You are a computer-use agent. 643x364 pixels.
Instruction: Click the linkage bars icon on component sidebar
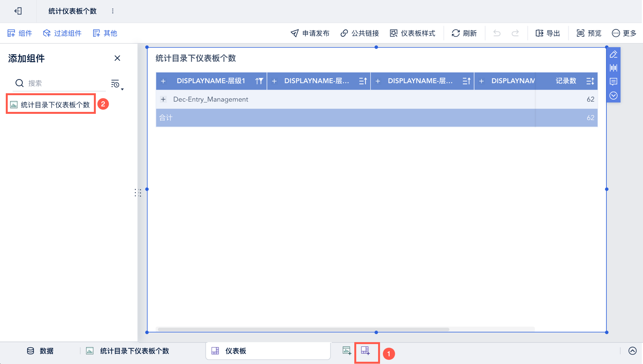[613, 68]
